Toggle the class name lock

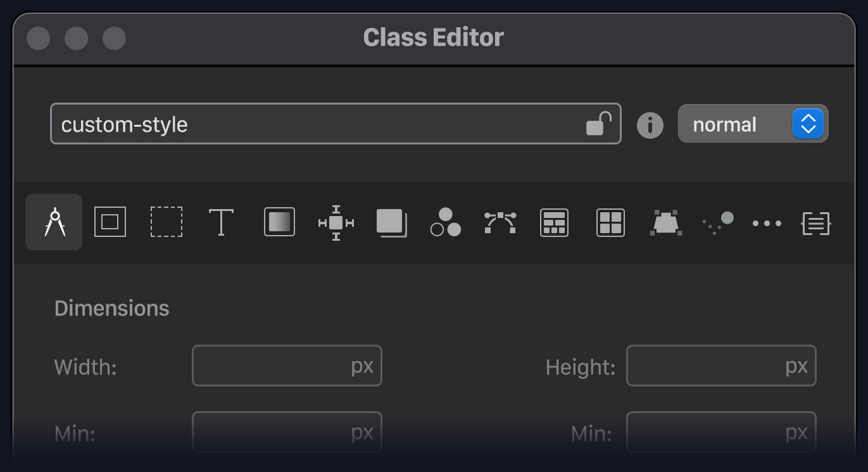click(x=599, y=124)
